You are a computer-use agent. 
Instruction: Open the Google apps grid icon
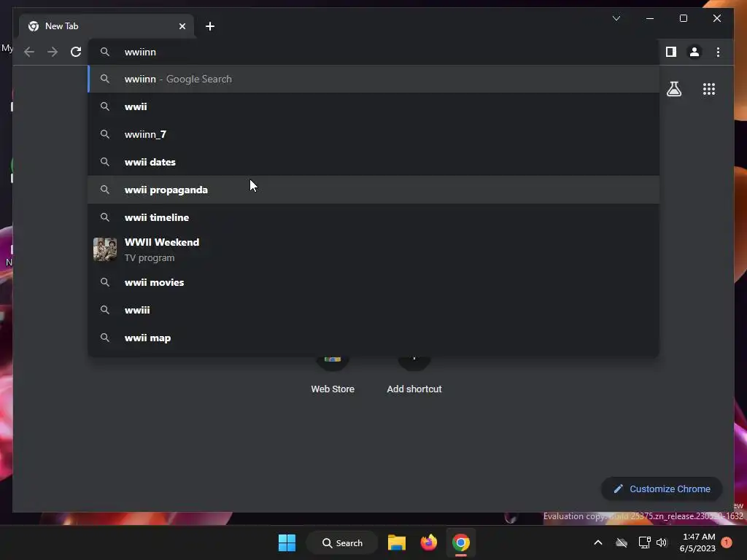pos(709,89)
